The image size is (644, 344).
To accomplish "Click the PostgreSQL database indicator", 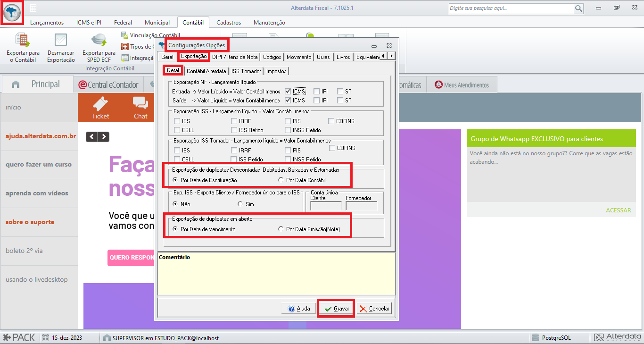I will point(551,338).
